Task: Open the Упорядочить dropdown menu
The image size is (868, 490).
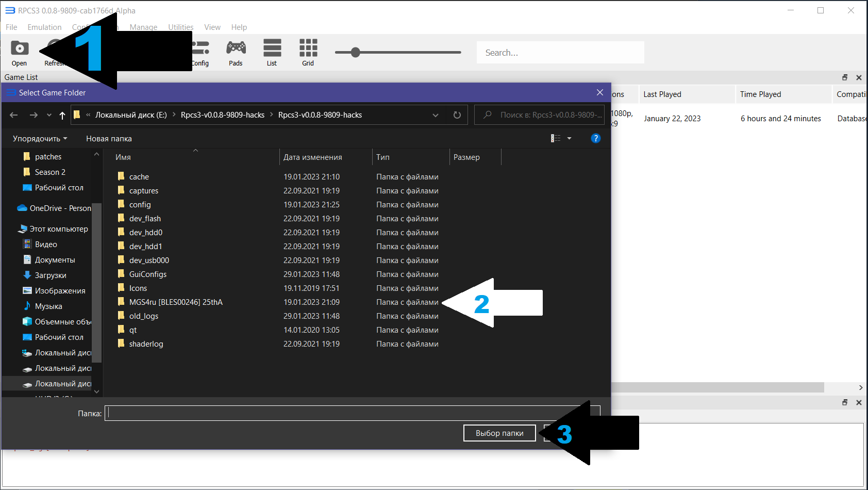Action: [40, 138]
